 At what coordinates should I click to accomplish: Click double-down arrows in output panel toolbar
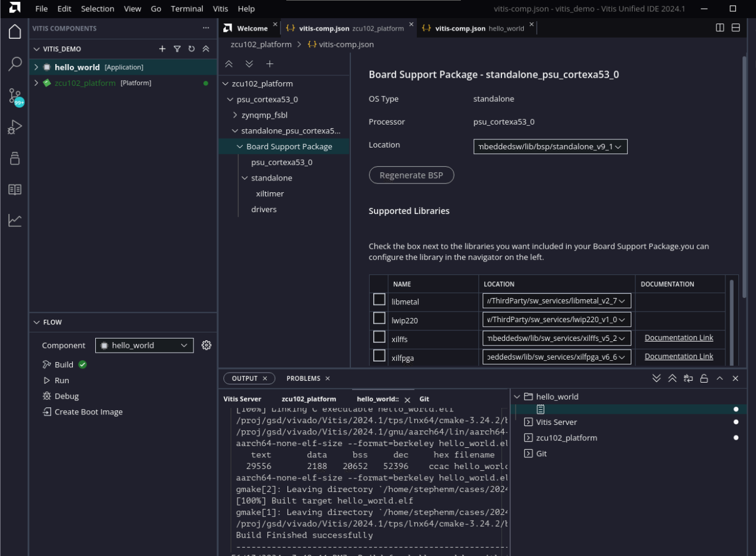click(x=657, y=379)
